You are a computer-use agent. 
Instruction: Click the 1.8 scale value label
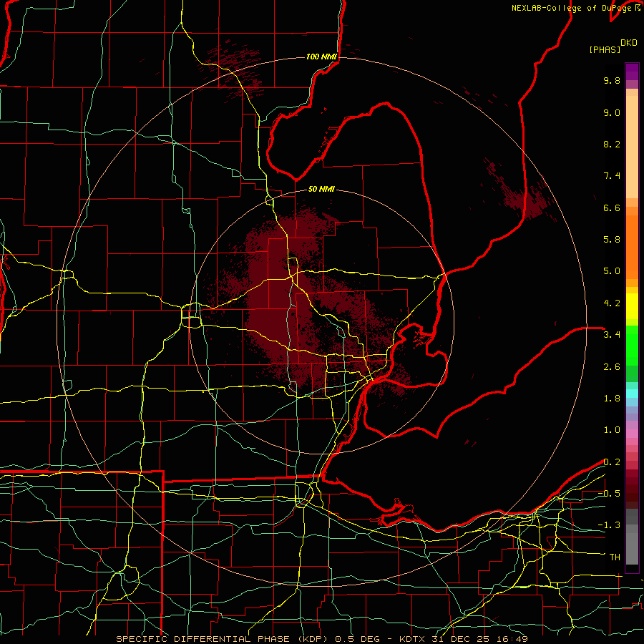point(612,399)
